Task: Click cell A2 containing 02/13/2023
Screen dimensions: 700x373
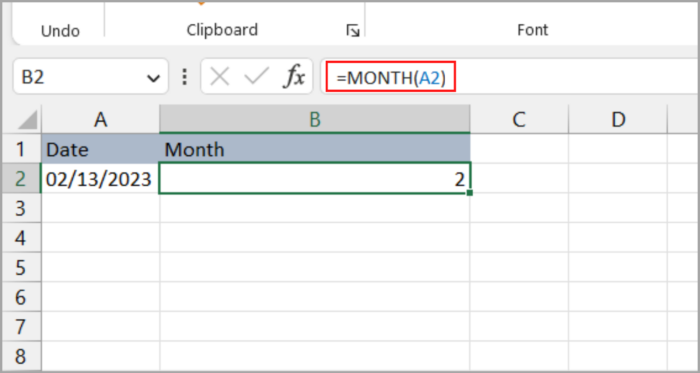Action: (x=100, y=178)
